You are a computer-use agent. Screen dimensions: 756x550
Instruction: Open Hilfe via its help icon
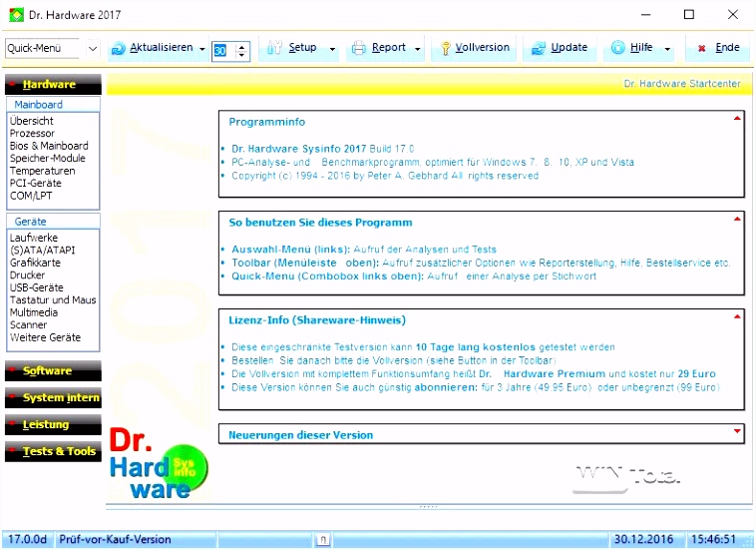pos(618,48)
